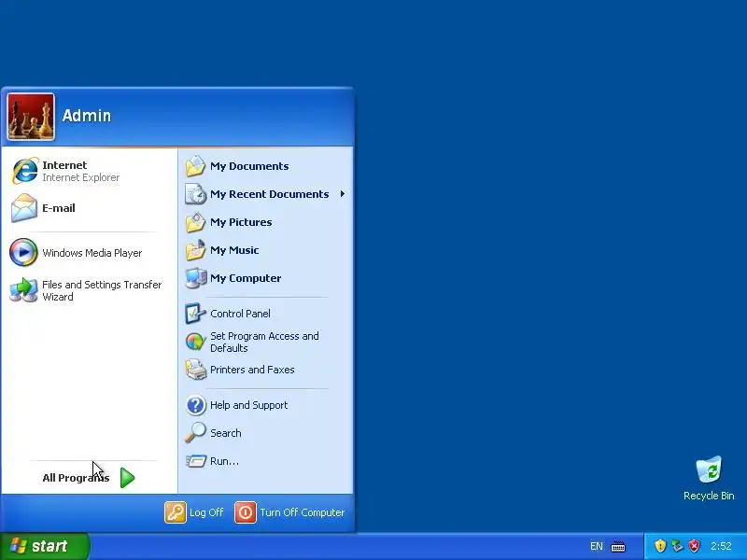747x560 pixels.
Task: Click the taskbar clock showing 2:52
Action: click(x=721, y=546)
